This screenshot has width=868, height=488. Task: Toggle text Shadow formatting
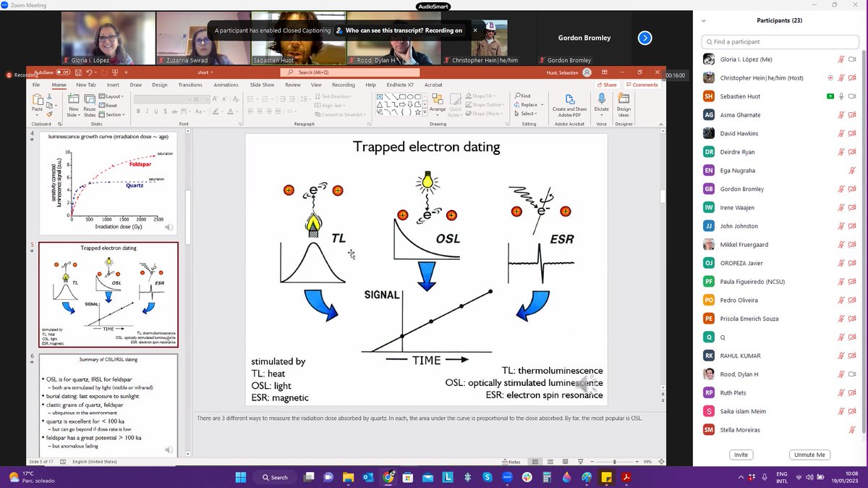pos(165,111)
